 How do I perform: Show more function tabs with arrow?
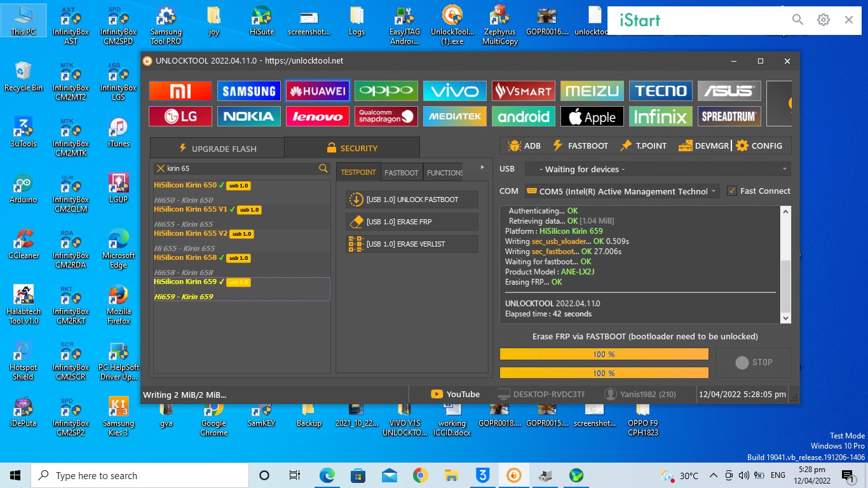point(482,168)
